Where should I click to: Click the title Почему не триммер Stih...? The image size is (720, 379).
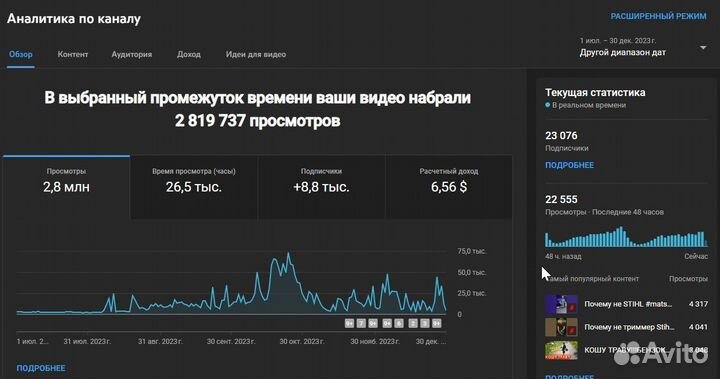[629, 327]
